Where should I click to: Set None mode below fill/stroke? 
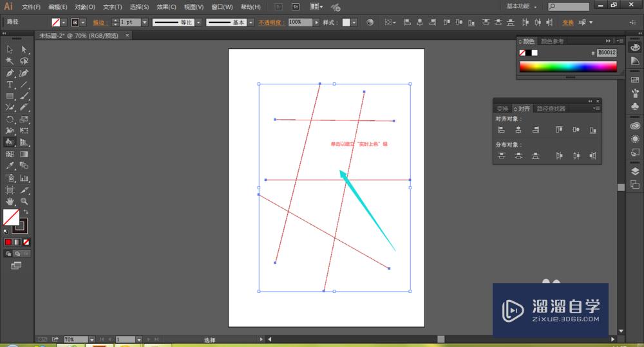pyautogui.click(x=26, y=242)
